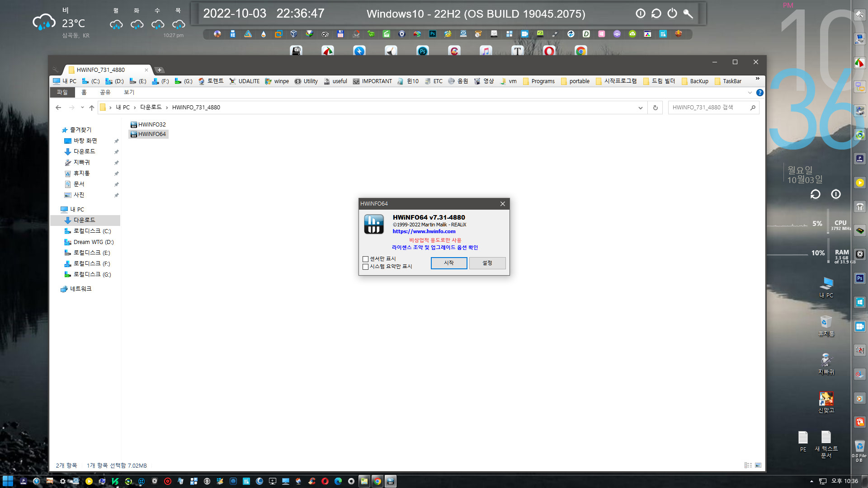Show hidden system tray icons
Screen dimensions: 868x488
pyautogui.click(x=811, y=481)
